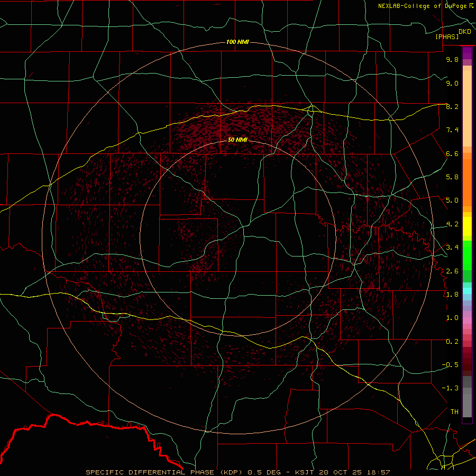Click the DKD label above the color bar
The image size is (476, 476).
click(x=465, y=32)
